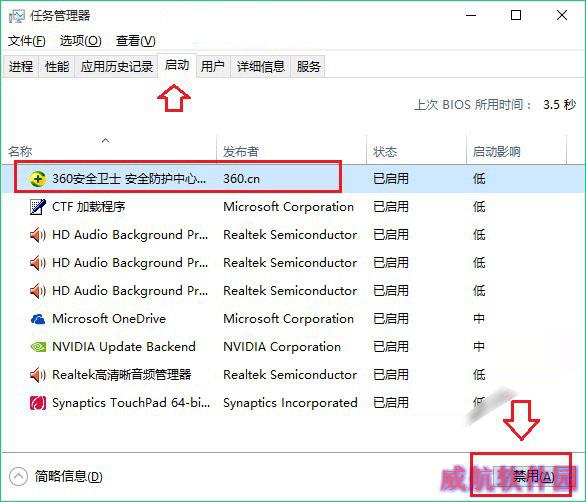Click the Synaptics TouchPad red icon
586x502 pixels.
(38, 403)
